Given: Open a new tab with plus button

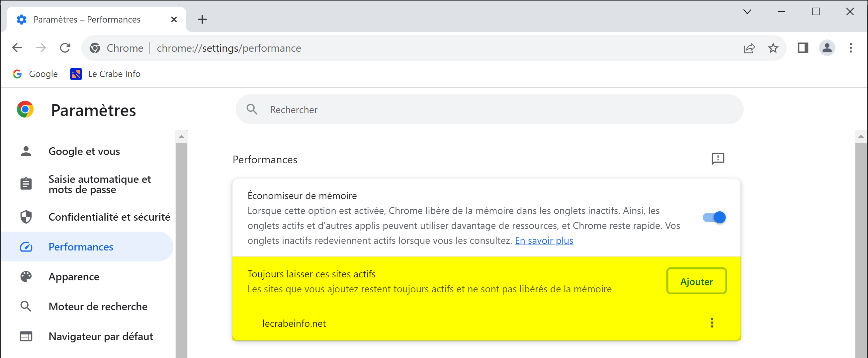Looking at the screenshot, I should click(202, 20).
